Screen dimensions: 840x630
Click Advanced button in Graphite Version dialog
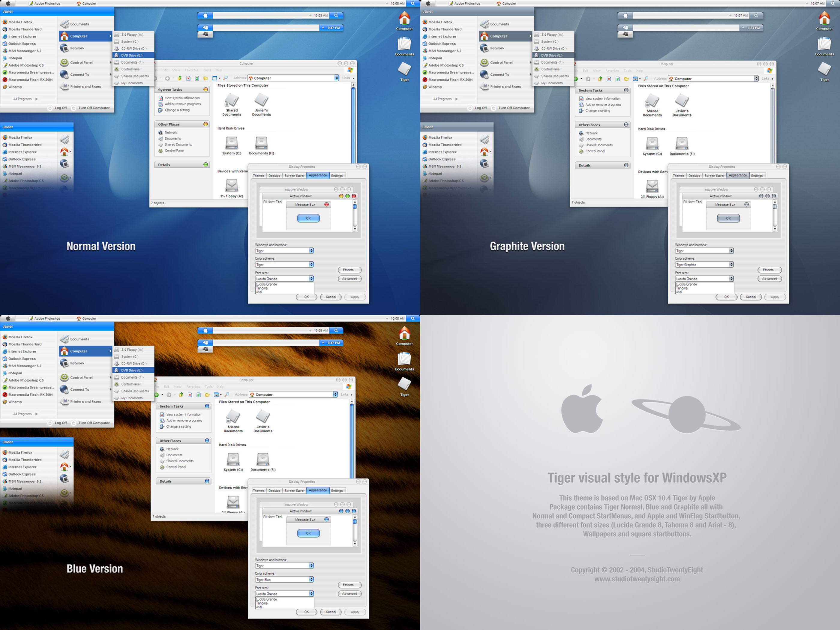point(769,279)
